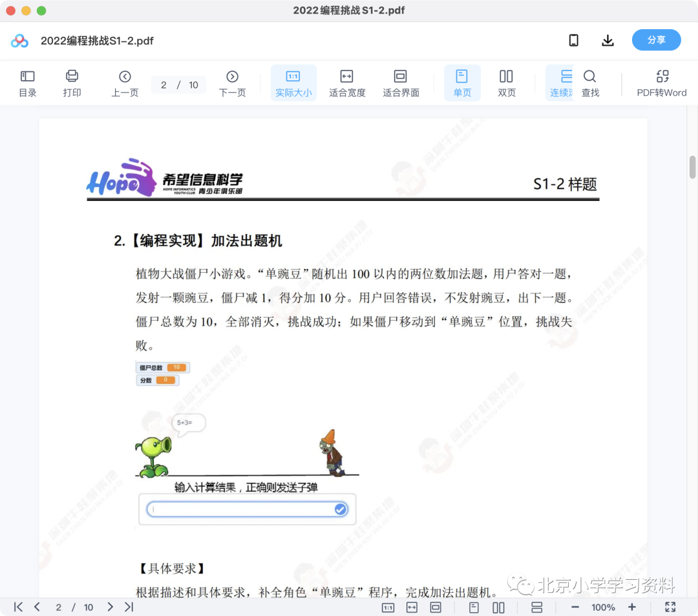Jump to first page in bottom bar
Screen dimensions: 698x616
pos(18,607)
